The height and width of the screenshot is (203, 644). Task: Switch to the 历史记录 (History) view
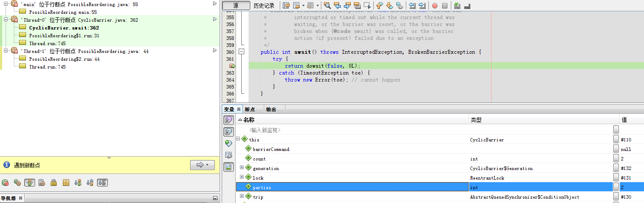[264, 6]
